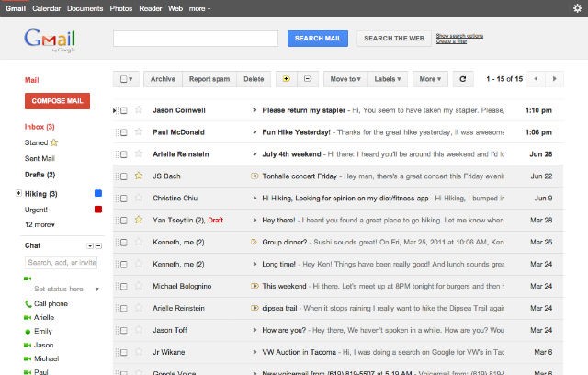Click the Call phone icon
Viewport: 588px width, 375px height.
tap(28, 303)
